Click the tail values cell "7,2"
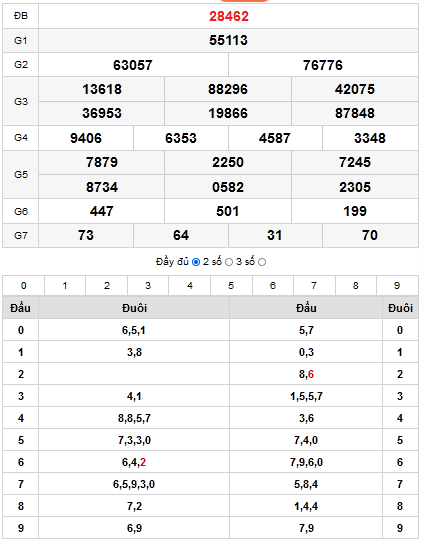The width and height of the screenshot is (424, 544). [134, 506]
